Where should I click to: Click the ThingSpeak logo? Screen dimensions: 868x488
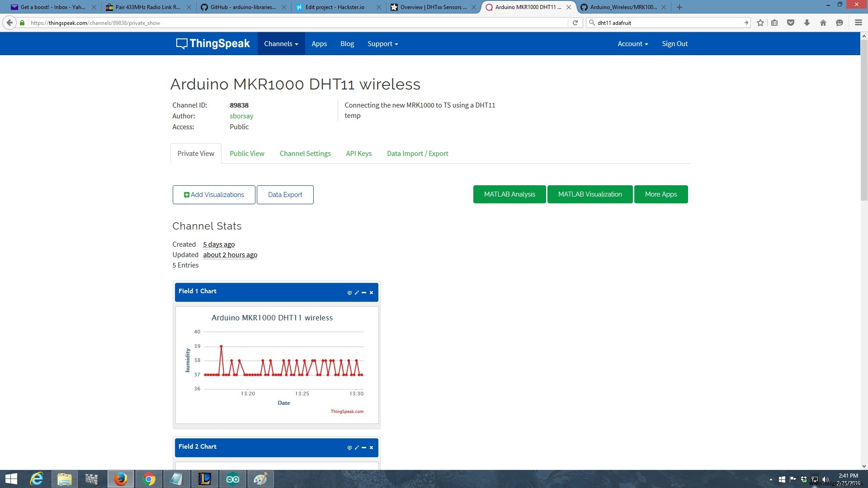pos(212,43)
